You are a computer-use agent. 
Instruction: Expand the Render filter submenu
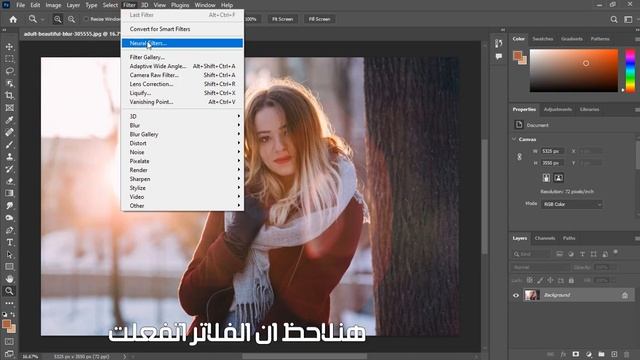(x=182, y=170)
